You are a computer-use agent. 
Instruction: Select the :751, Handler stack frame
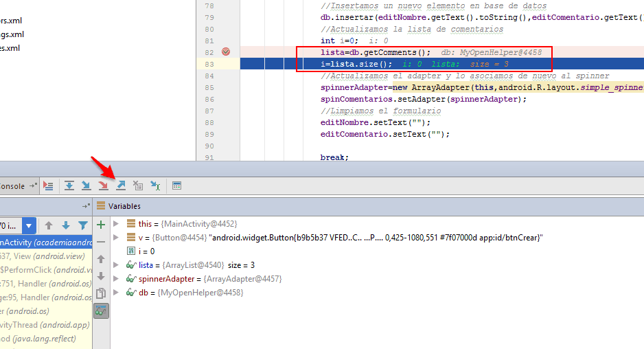46,284
